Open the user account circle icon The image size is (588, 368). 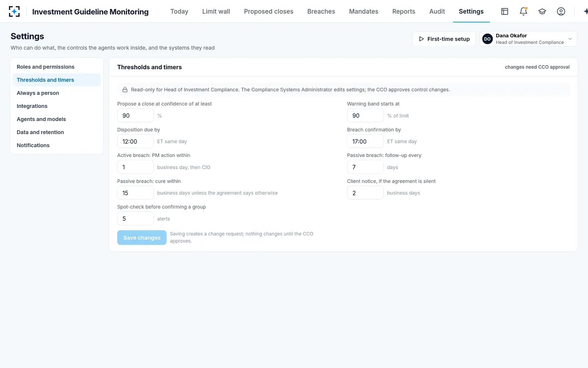(561, 11)
